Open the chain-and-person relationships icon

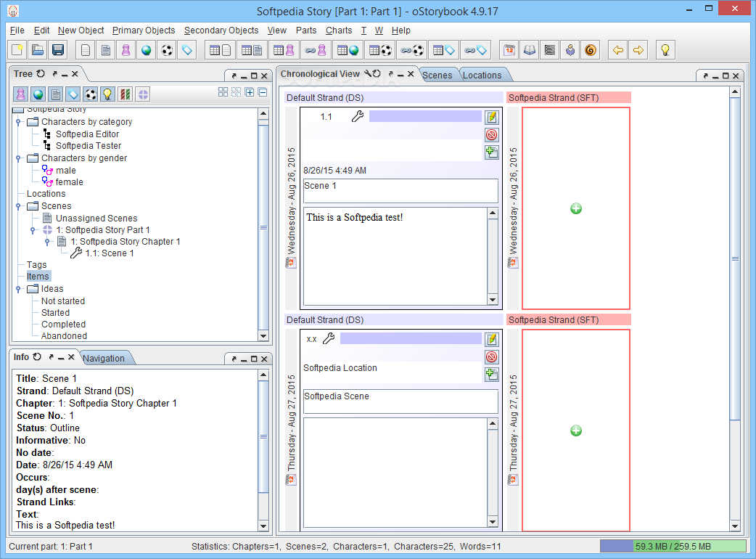point(316,49)
